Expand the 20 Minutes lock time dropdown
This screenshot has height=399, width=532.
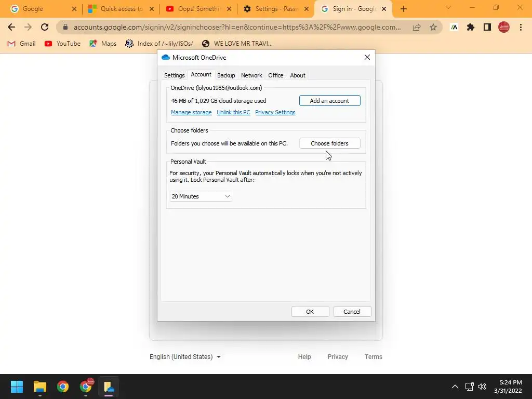click(x=201, y=196)
